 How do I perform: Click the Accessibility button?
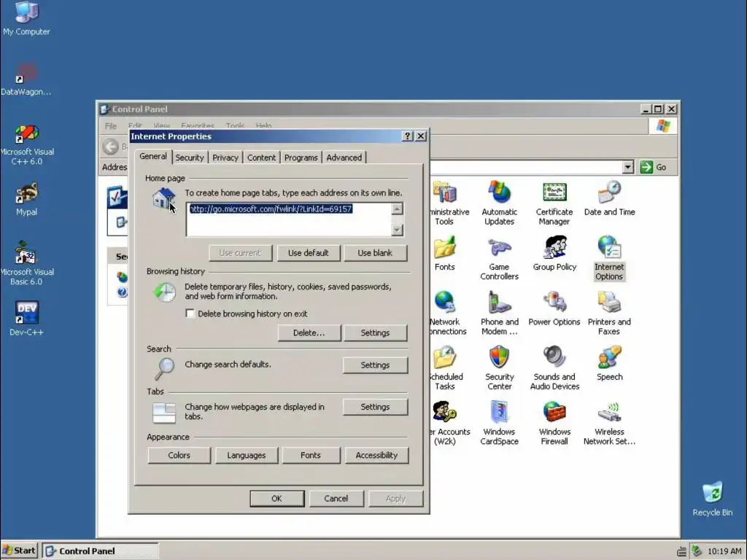tap(376, 455)
